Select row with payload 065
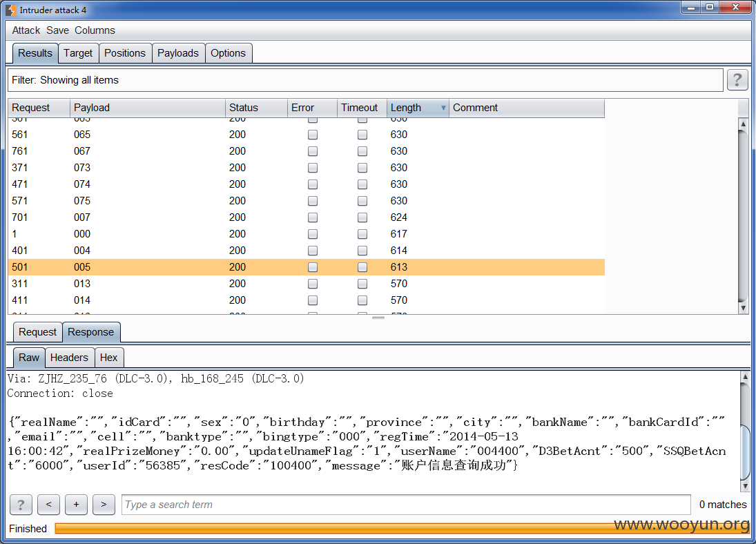 306,135
